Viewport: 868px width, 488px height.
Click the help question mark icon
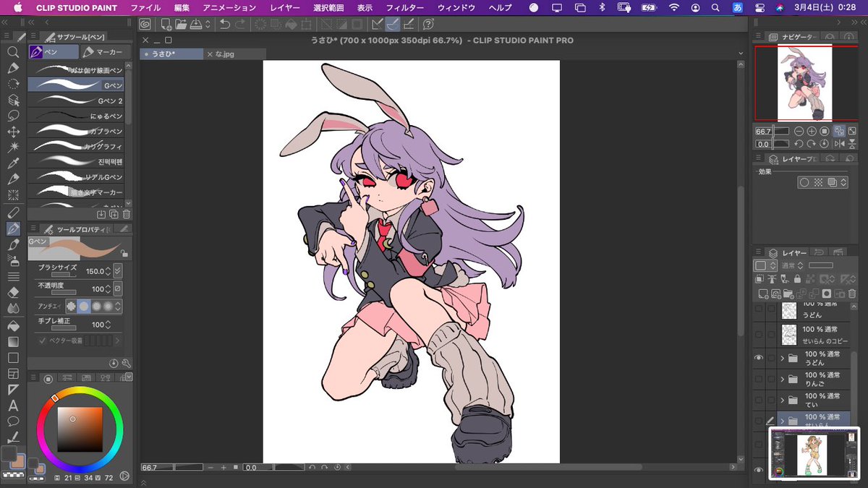[427, 25]
